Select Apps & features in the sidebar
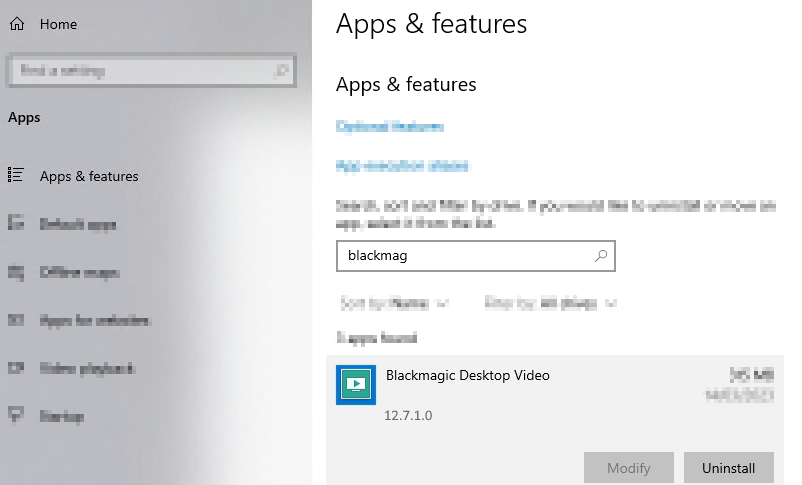802x485 pixels. [x=89, y=176]
